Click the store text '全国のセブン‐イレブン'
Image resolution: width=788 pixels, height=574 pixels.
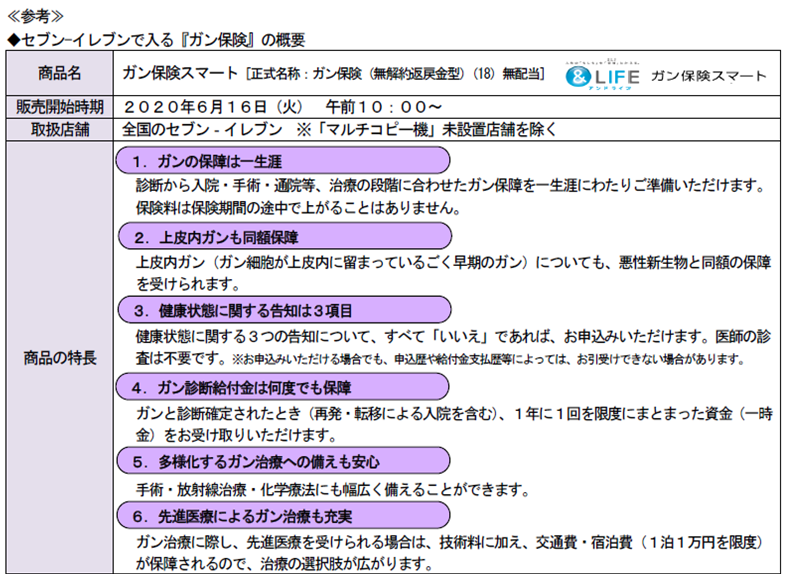[x=203, y=130]
